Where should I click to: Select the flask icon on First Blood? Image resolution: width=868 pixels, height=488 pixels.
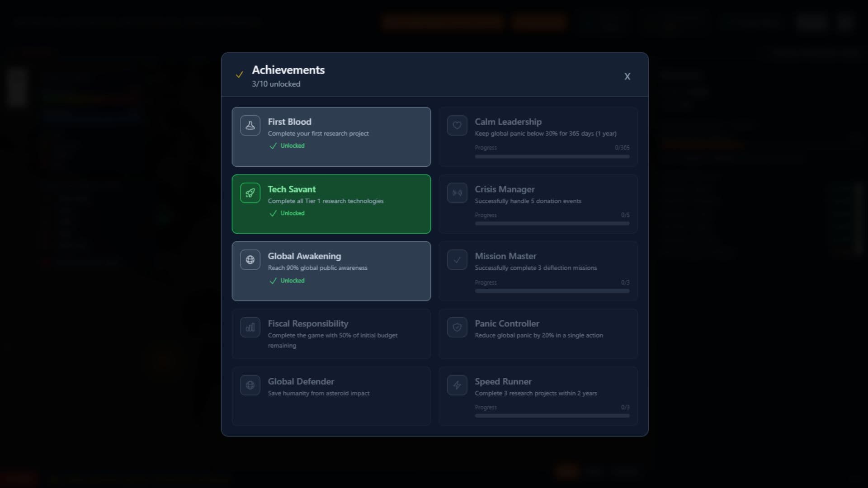tap(250, 125)
